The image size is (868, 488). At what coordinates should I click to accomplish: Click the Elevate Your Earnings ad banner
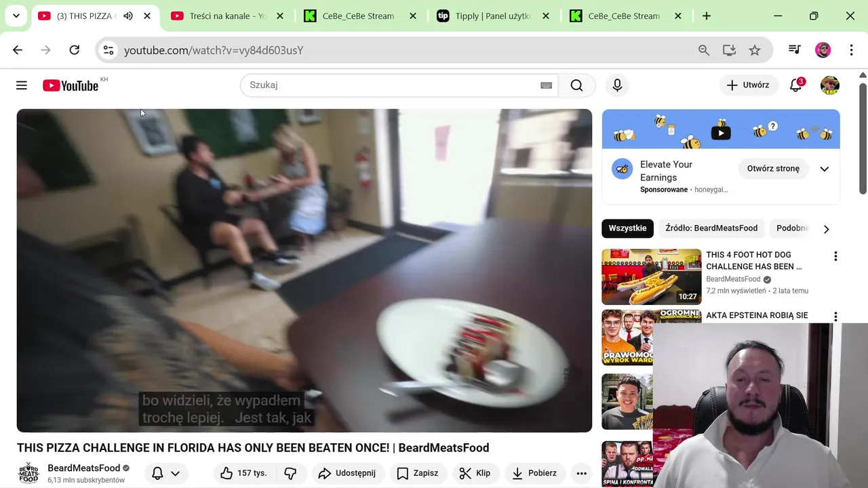(721, 129)
